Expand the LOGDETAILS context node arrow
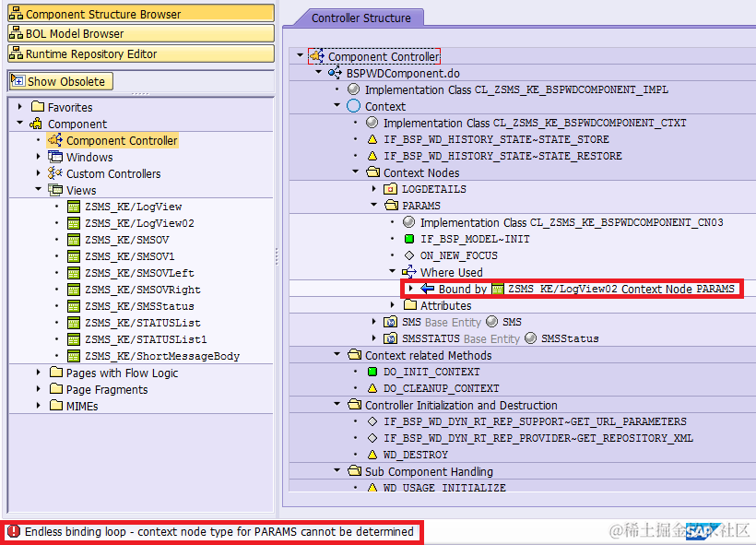Screen dimensions: 756x545 click(374, 188)
